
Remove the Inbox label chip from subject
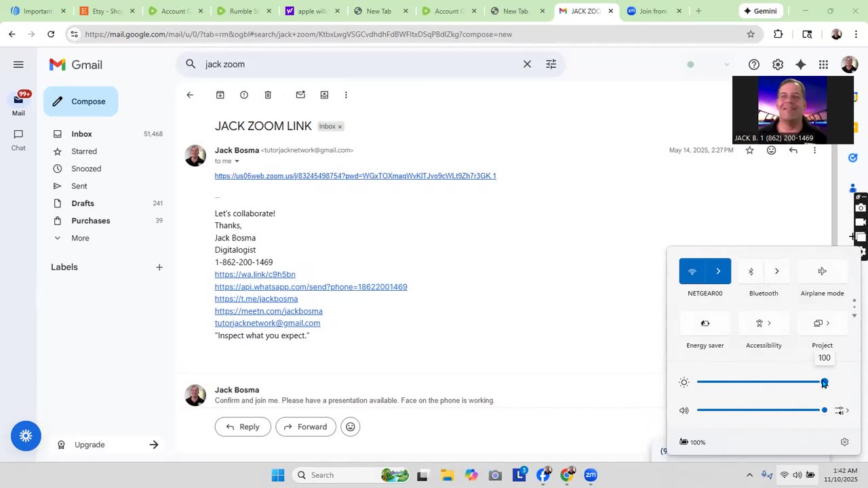[340, 127]
